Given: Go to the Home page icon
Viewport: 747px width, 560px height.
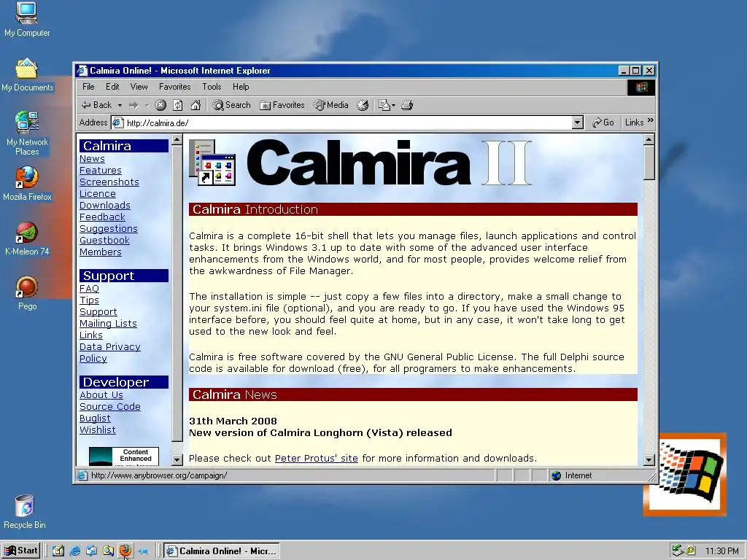Looking at the screenshot, I should click(196, 105).
